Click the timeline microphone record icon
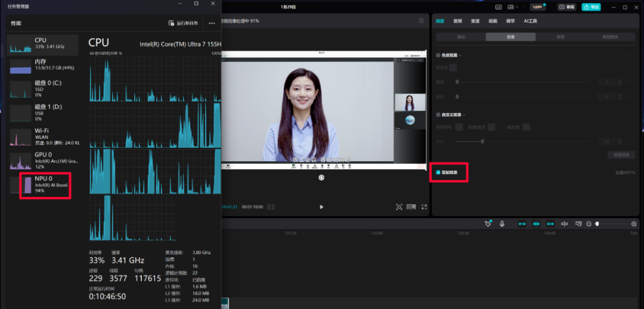The image size is (644, 309). pos(502,224)
